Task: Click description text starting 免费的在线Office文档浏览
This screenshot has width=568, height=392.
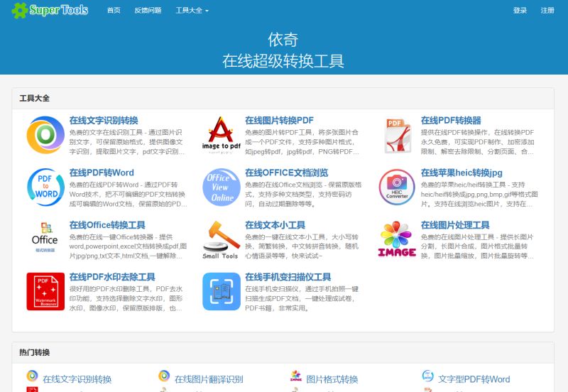Action: click(303, 194)
